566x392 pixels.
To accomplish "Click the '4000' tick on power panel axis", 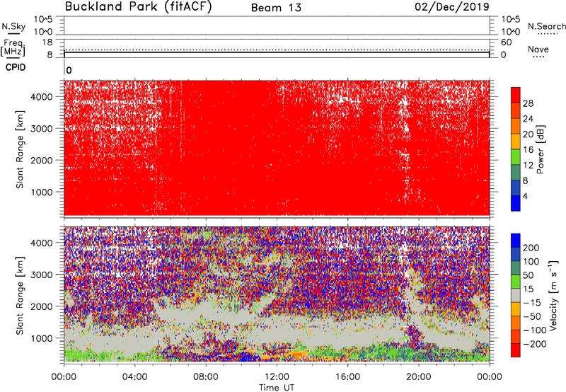I will click(x=42, y=97).
